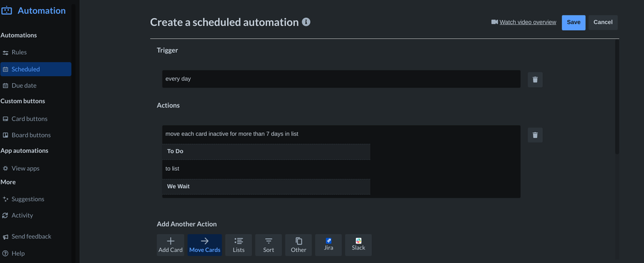The width and height of the screenshot is (644, 263).
Task: Save the scheduled automation
Action: coord(573,23)
